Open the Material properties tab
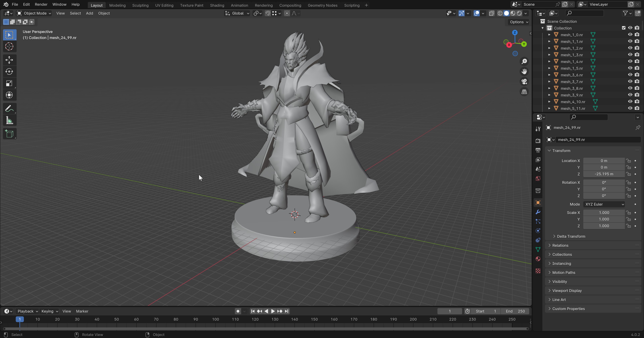The height and width of the screenshot is (338, 644). pyautogui.click(x=538, y=259)
